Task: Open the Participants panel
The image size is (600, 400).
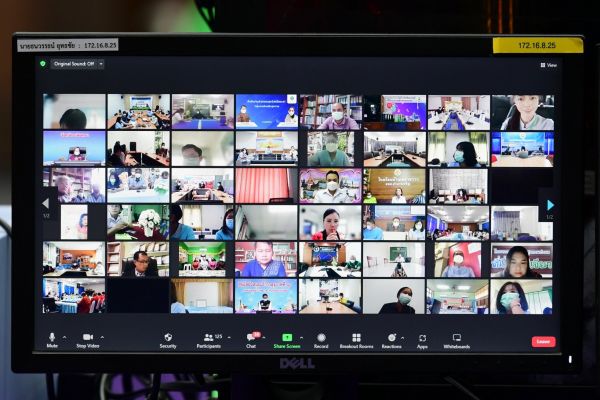Action: (208, 338)
